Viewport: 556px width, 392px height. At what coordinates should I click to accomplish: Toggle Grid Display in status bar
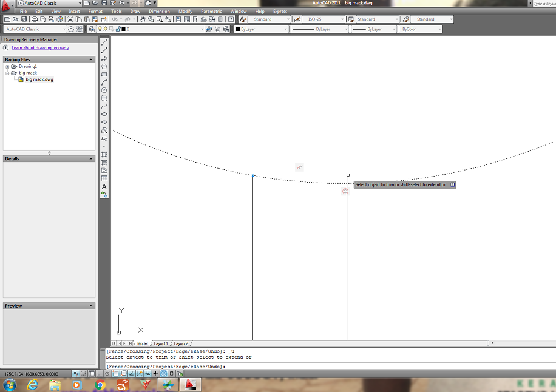(92, 374)
